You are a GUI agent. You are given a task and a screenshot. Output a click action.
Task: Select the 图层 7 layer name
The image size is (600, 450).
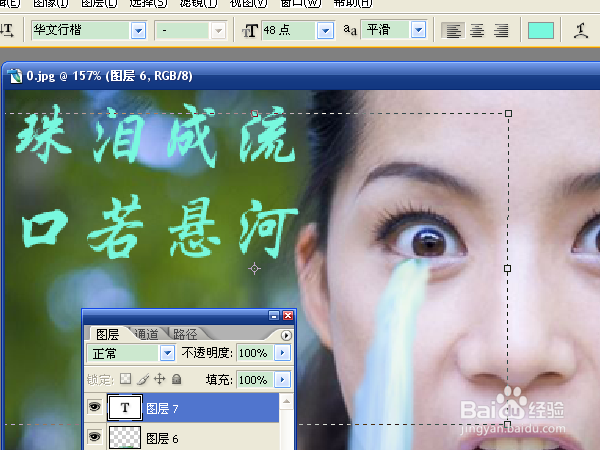tap(162, 409)
